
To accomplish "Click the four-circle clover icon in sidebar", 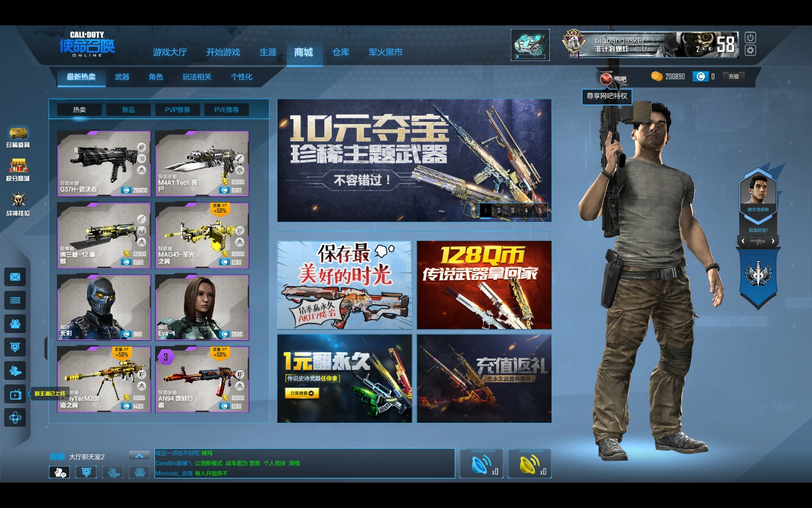I will coord(15,418).
